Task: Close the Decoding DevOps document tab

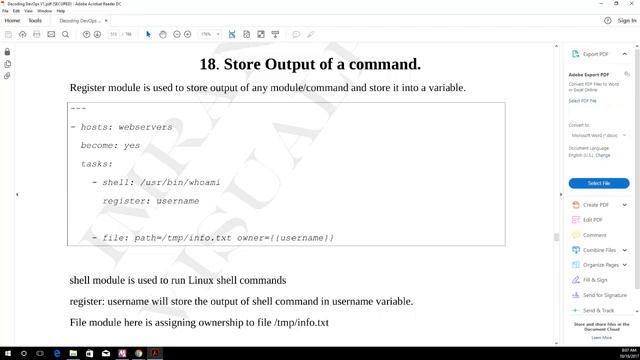Action: pyautogui.click(x=106, y=20)
